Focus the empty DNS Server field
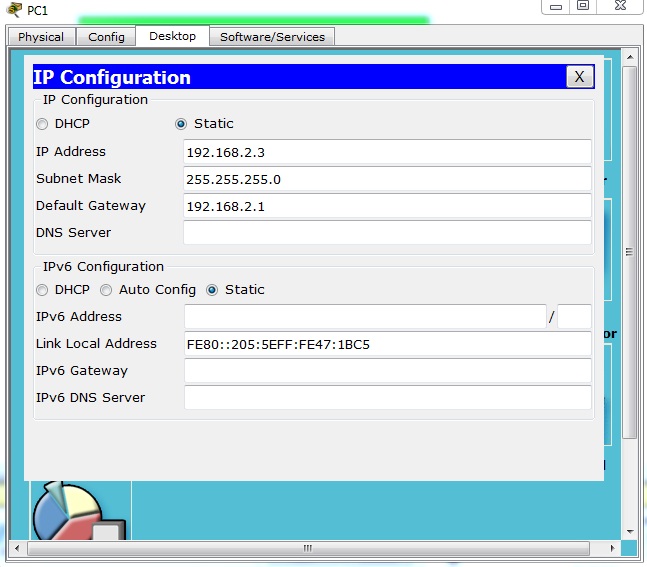 coord(387,233)
